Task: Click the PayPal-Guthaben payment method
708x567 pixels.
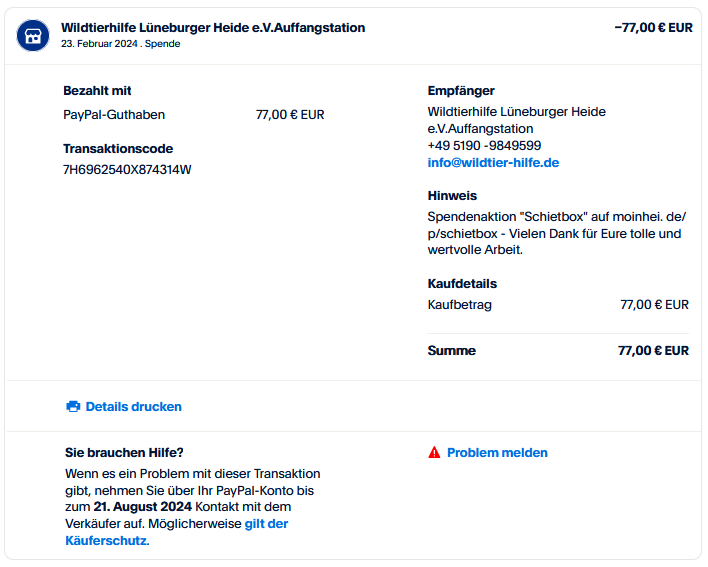Action: [114, 115]
